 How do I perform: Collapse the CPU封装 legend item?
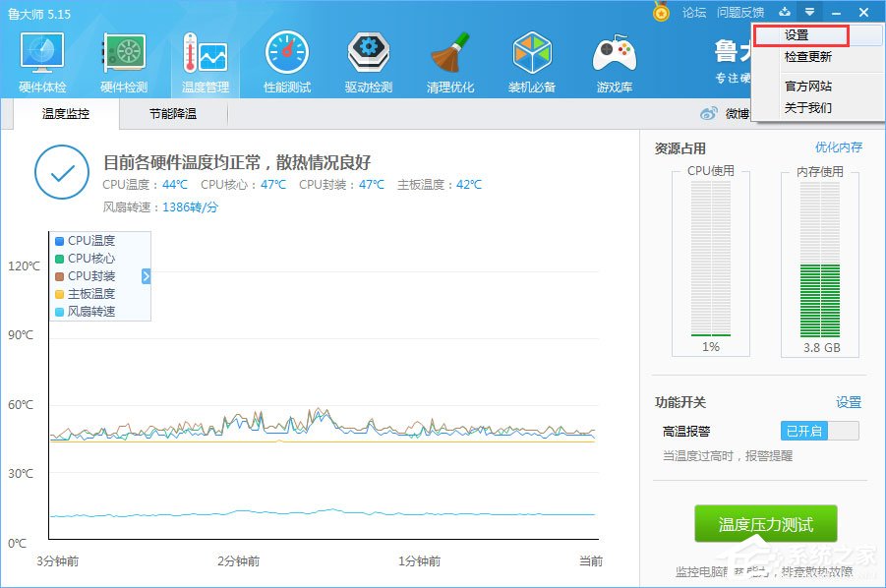[87, 276]
